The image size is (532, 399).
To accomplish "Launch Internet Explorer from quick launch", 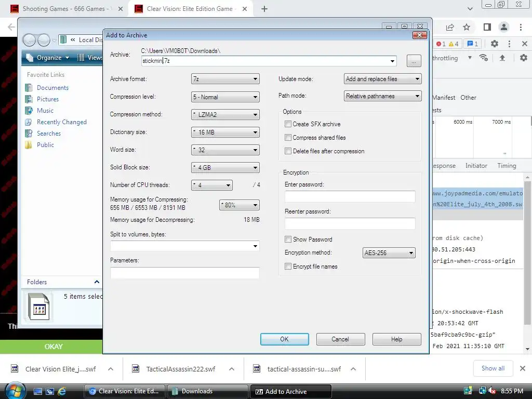I will click(x=62, y=391).
